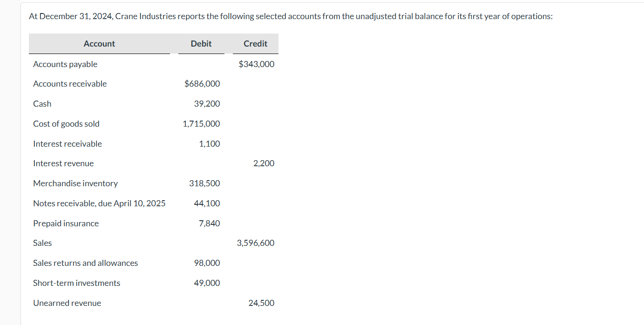Click the Prepaid insurance amount 7,840

pos(209,223)
